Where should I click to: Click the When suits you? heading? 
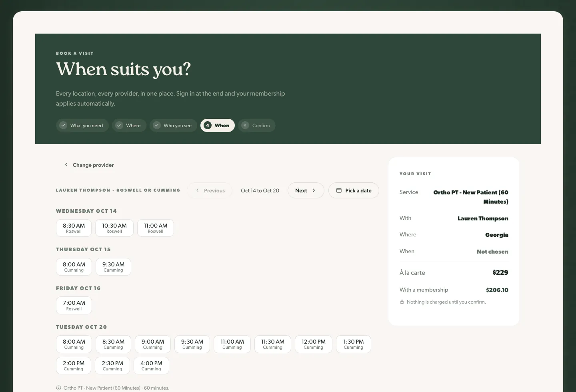pos(123,69)
